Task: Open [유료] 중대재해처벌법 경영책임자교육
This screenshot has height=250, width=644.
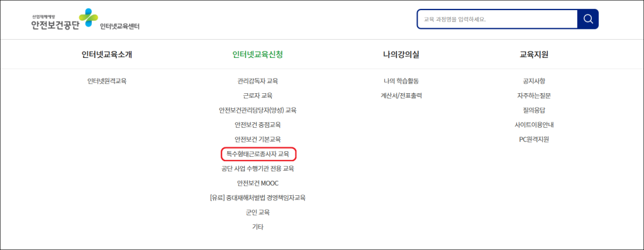Action: 257,198
